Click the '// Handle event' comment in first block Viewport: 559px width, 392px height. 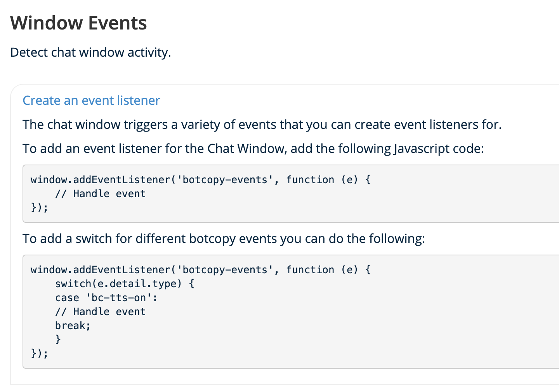click(x=100, y=194)
